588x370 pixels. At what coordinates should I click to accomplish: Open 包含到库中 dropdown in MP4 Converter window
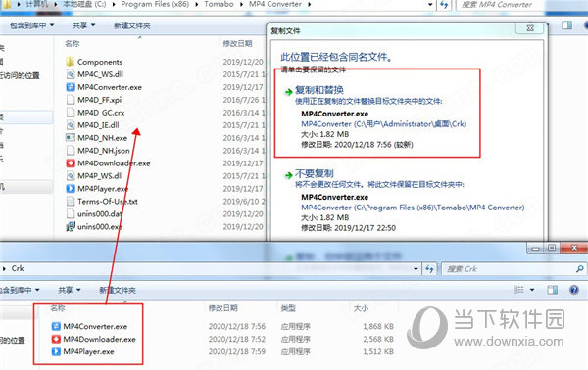[31, 25]
